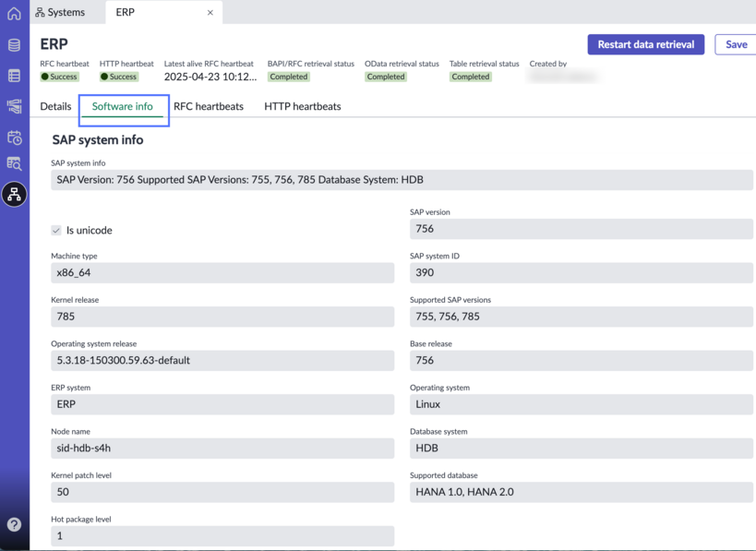The image size is (756, 551).
Task: Click Table retrieval status Completed badge
Action: pyautogui.click(x=471, y=77)
